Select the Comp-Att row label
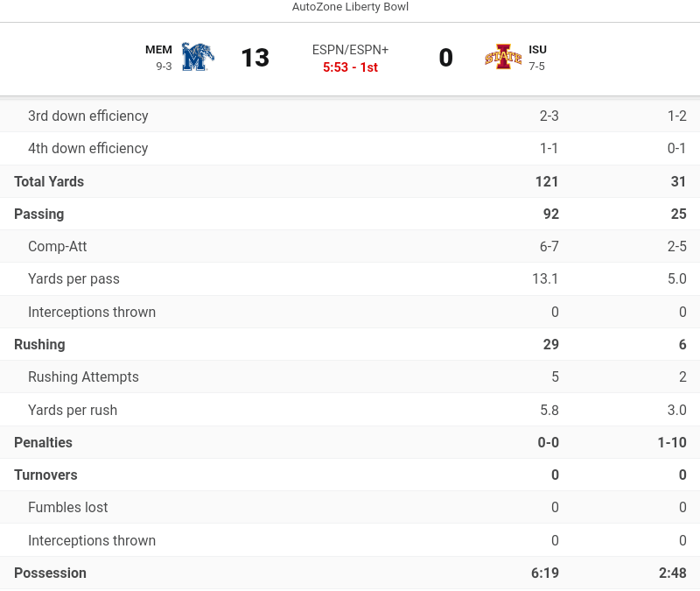 point(57,247)
